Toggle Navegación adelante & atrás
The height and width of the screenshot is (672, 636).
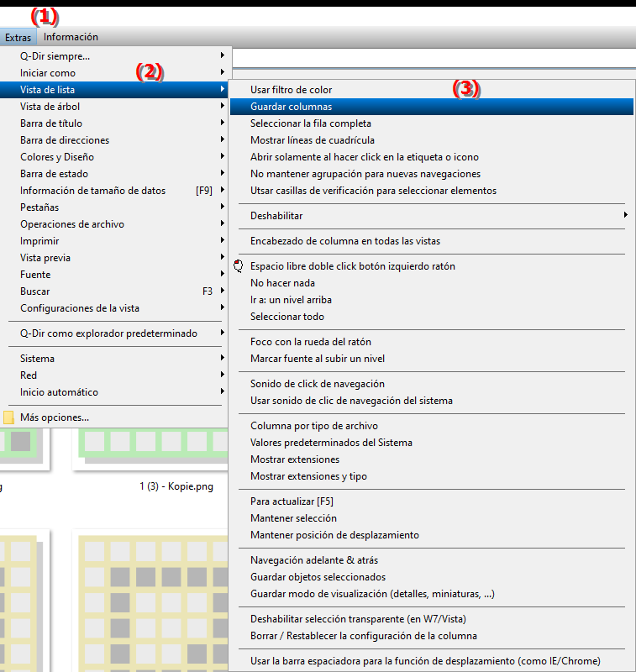[432, 560]
